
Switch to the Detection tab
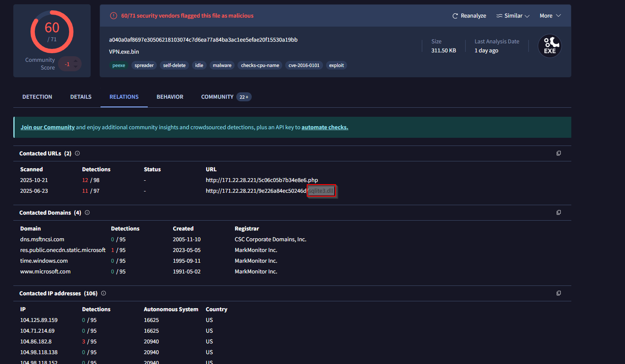coord(37,97)
